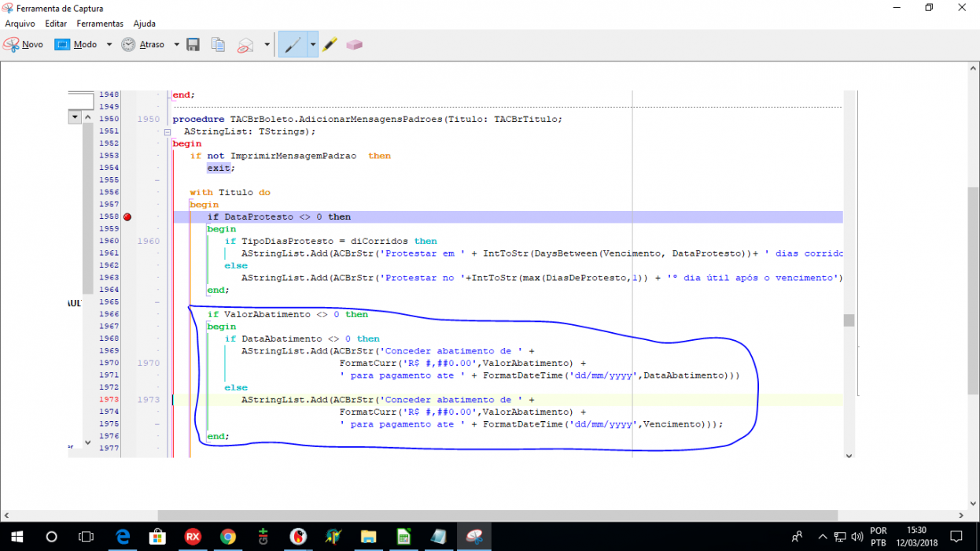Start a new capture with Novo
The height and width of the screenshot is (551, 980).
(24, 45)
